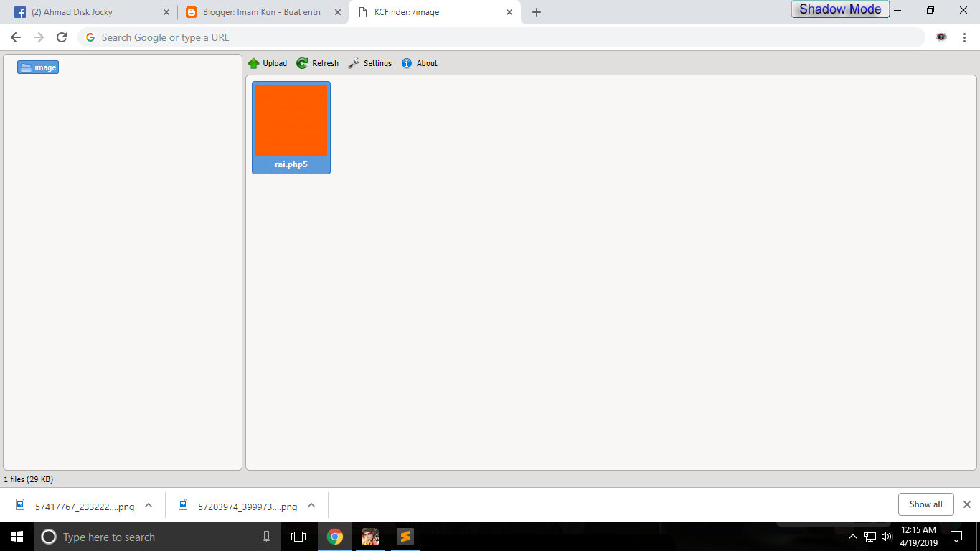
Task: Click Chrome's reload page icon
Action: (61, 37)
